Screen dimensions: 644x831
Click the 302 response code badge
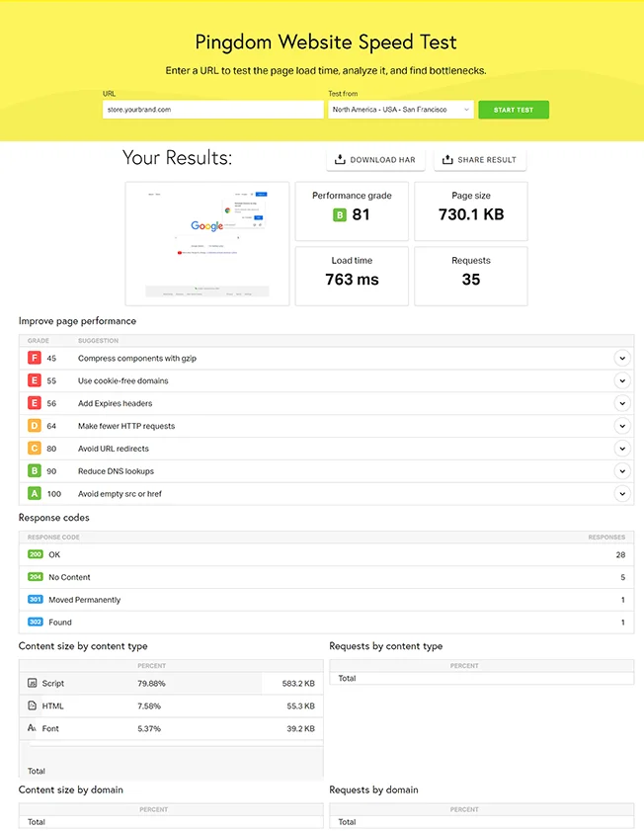[36, 622]
